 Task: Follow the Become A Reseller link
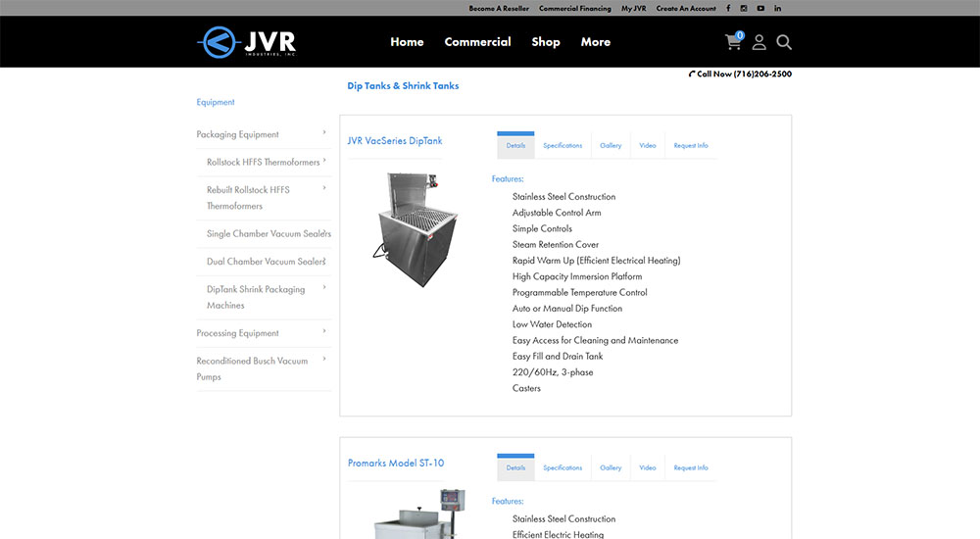point(499,8)
